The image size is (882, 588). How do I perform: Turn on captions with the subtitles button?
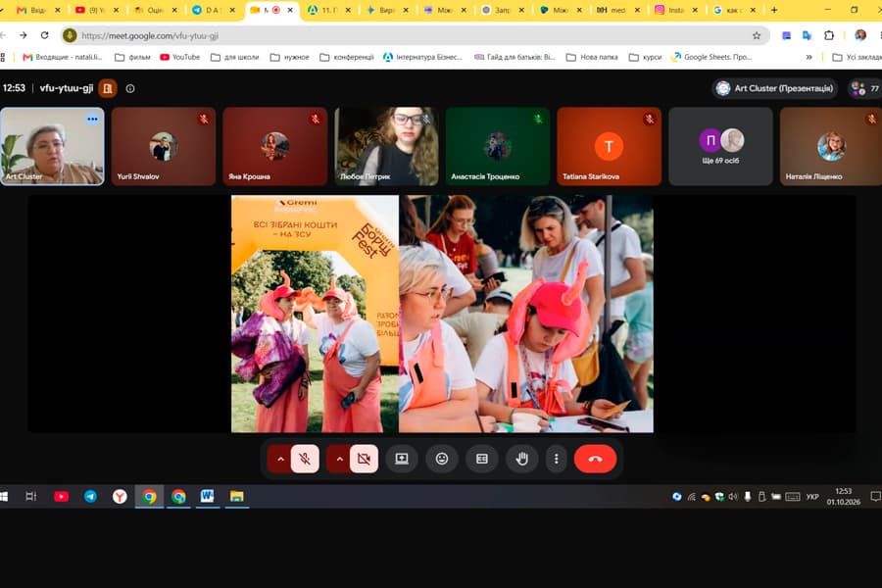(x=482, y=459)
